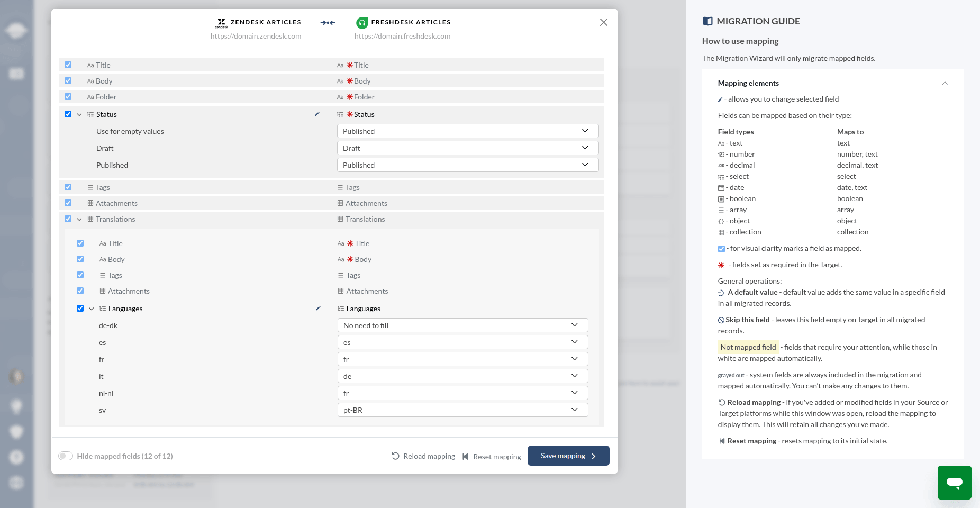Click the collection icon beside source Attachments
Screen dimensions: 980x508
click(90, 203)
